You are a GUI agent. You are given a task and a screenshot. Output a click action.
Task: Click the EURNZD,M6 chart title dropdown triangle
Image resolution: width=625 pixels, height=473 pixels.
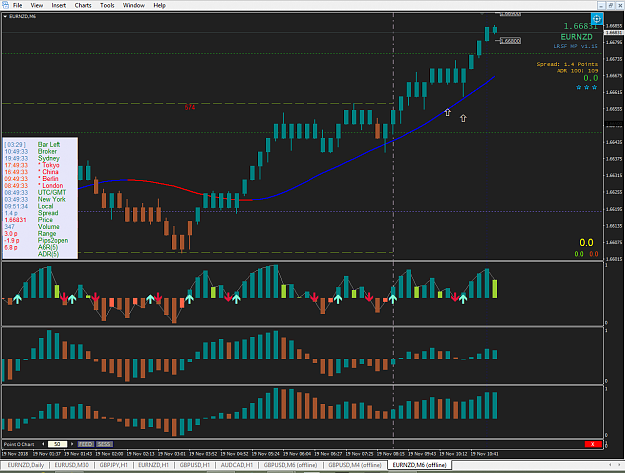click(5, 16)
